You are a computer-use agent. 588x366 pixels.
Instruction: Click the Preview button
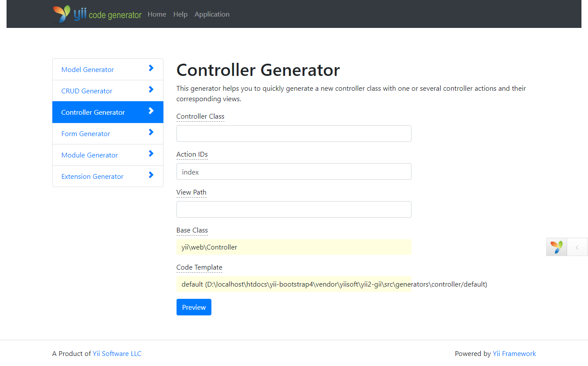click(x=194, y=307)
